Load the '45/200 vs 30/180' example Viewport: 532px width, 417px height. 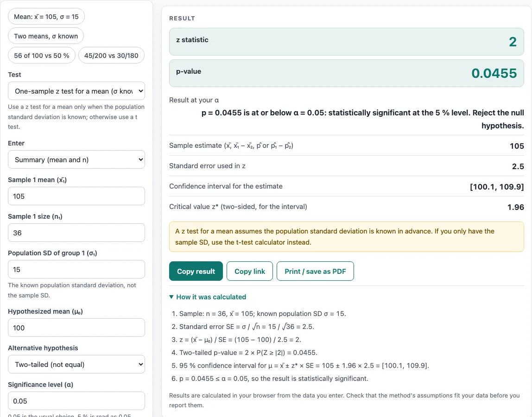click(x=111, y=55)
